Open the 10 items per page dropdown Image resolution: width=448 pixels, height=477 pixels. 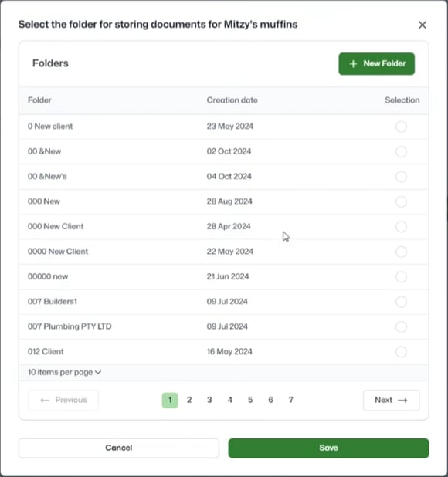(x=65, y=372)
